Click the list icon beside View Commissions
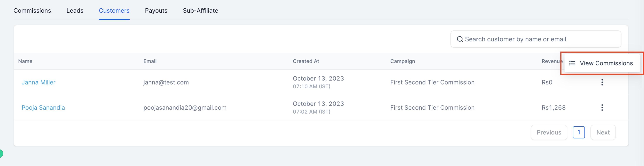Viewport: 644px width, 166px height. coord(572,63)
